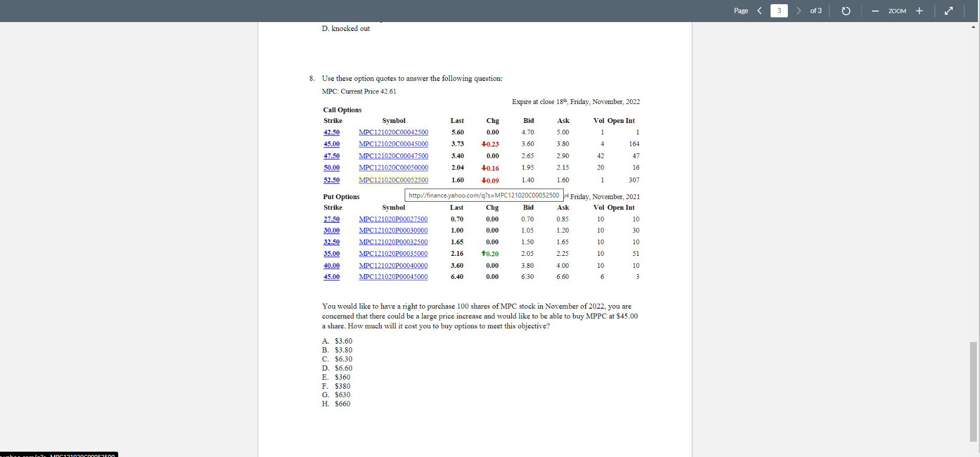Open symbol MPC121020C00042500 link

tap(393, 132)
